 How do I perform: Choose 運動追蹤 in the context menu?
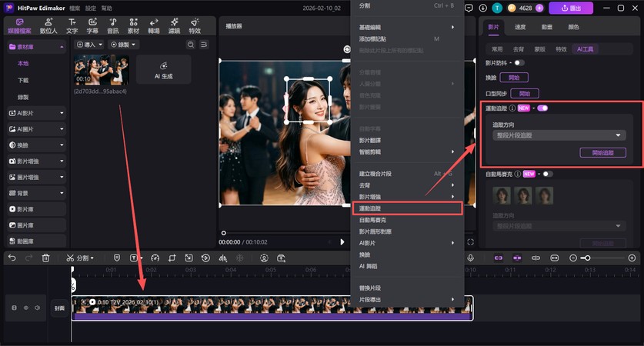point(408,208)
